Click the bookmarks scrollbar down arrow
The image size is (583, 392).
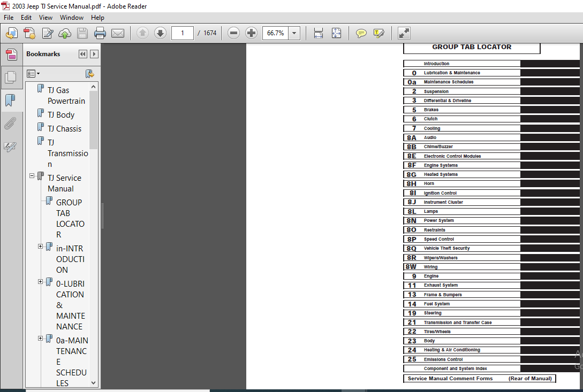pos(93,383)
